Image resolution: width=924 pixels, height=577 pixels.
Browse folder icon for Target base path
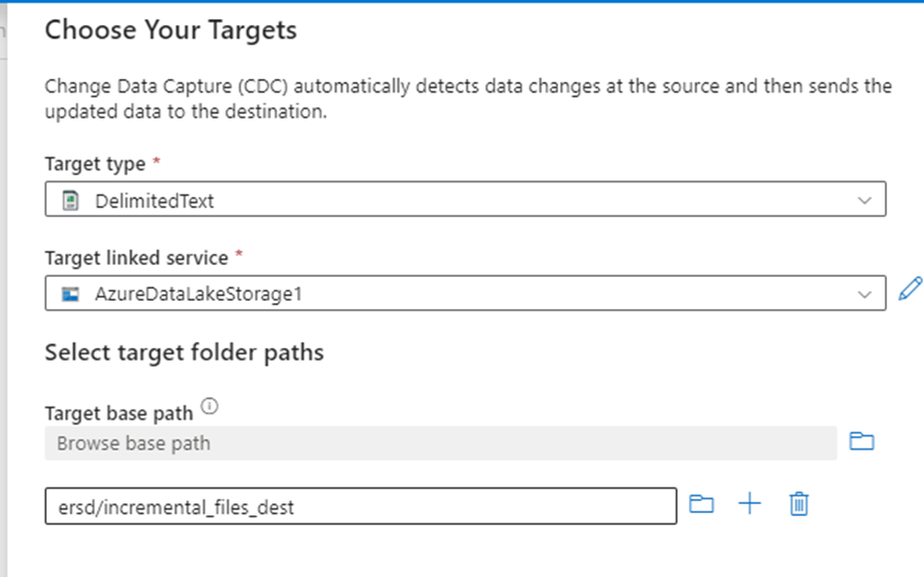tap(861, 440)
